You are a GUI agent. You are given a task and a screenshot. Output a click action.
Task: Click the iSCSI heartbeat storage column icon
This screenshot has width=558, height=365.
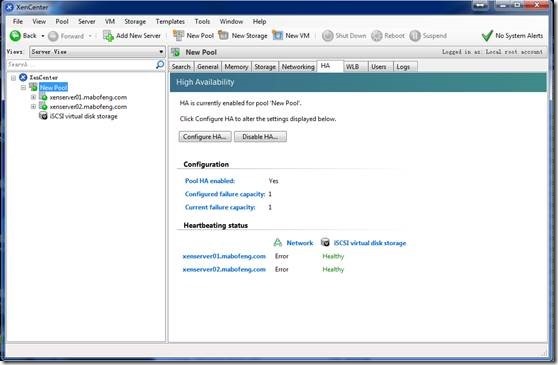click(x=325, y=243)
